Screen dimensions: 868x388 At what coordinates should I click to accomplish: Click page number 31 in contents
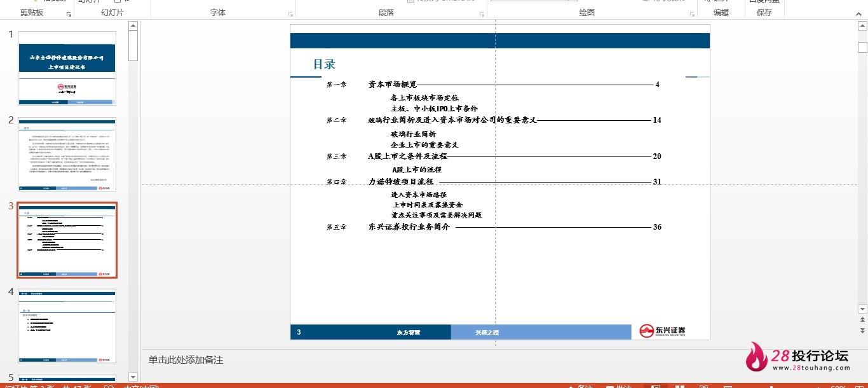657,182
